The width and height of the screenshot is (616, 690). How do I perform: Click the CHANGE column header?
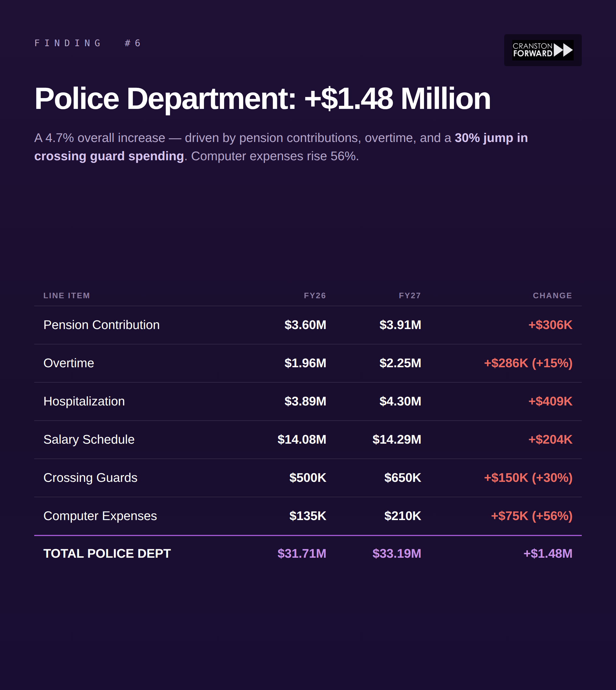[552, 295]
